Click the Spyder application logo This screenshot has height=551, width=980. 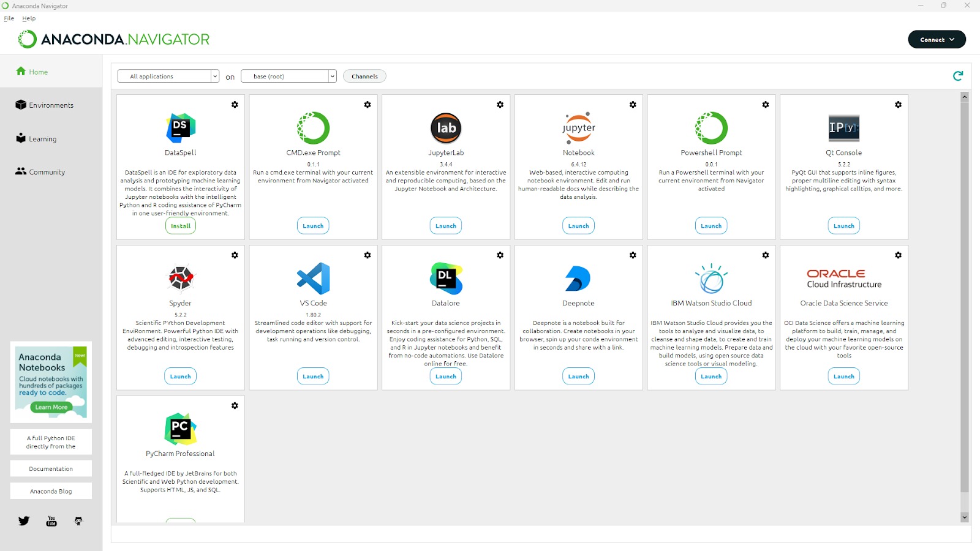pyautogui.click(x=180, y=279)
